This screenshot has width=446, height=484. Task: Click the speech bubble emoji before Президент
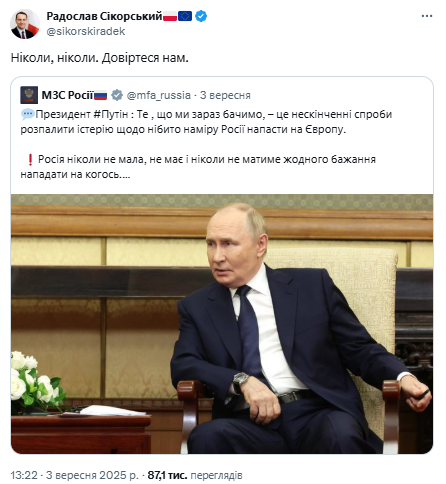(x=28, y=114)
